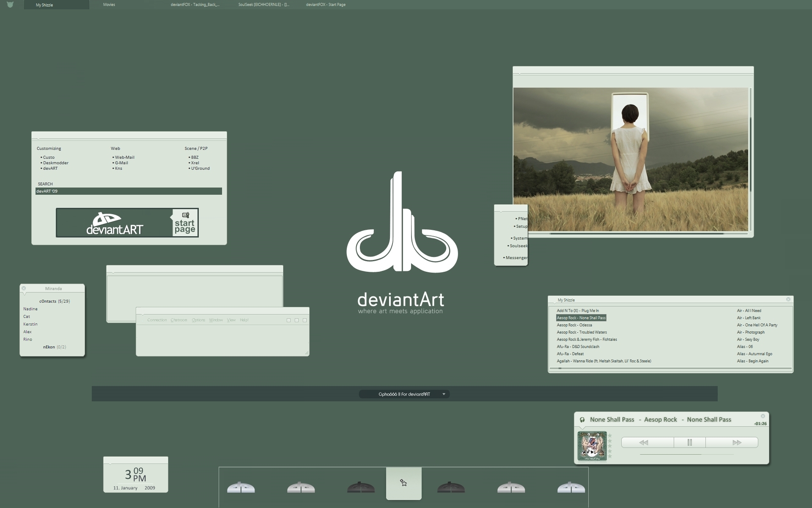Open the deviantART logo banner
The image size is (812, 508).
115,223
